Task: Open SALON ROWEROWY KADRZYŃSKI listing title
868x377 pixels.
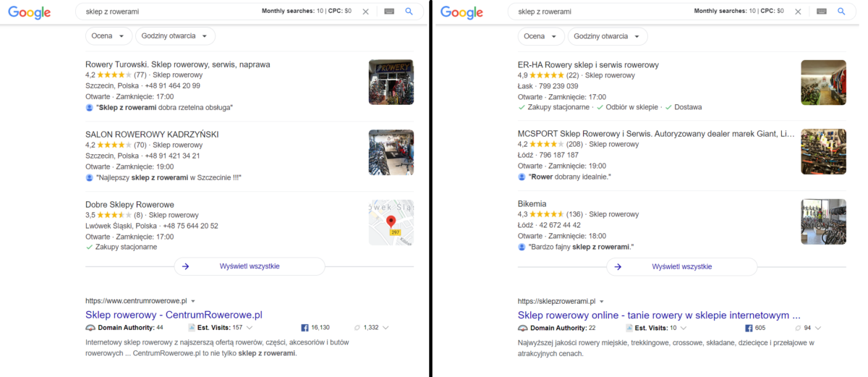Action: (152, 134)
